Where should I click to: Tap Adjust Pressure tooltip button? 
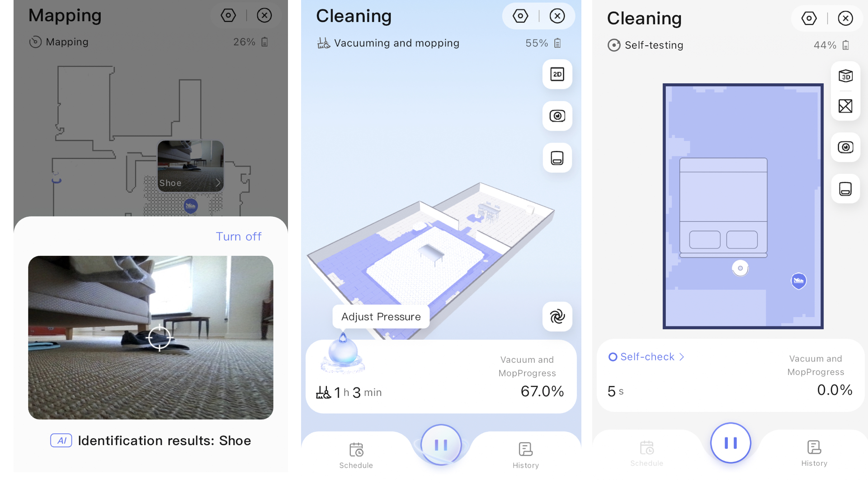click(381, 316)
